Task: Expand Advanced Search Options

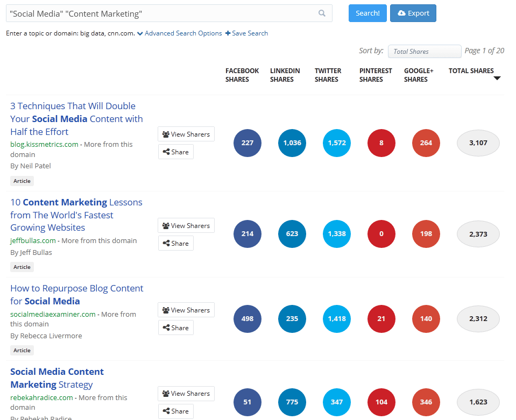Action: pos(179,33)
